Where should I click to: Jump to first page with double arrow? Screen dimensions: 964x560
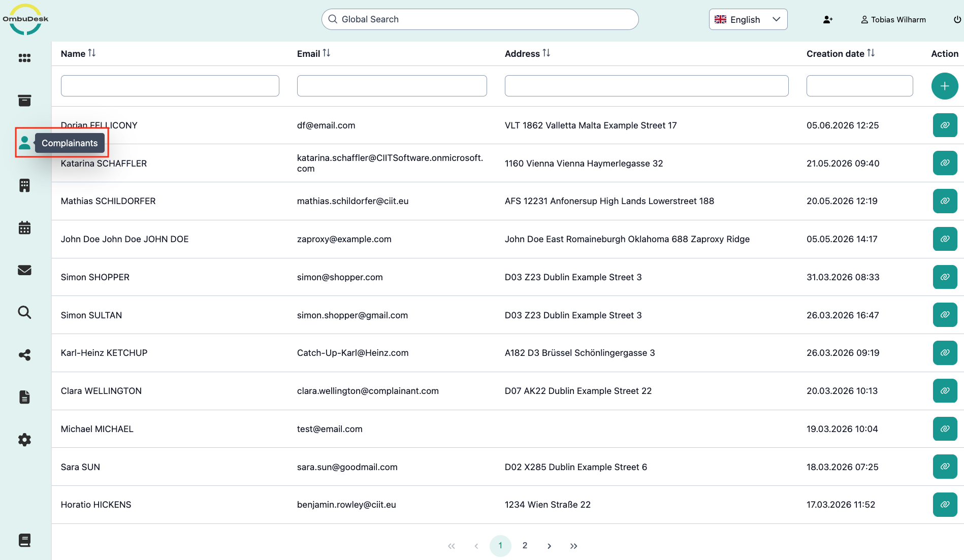pos(452,546)
